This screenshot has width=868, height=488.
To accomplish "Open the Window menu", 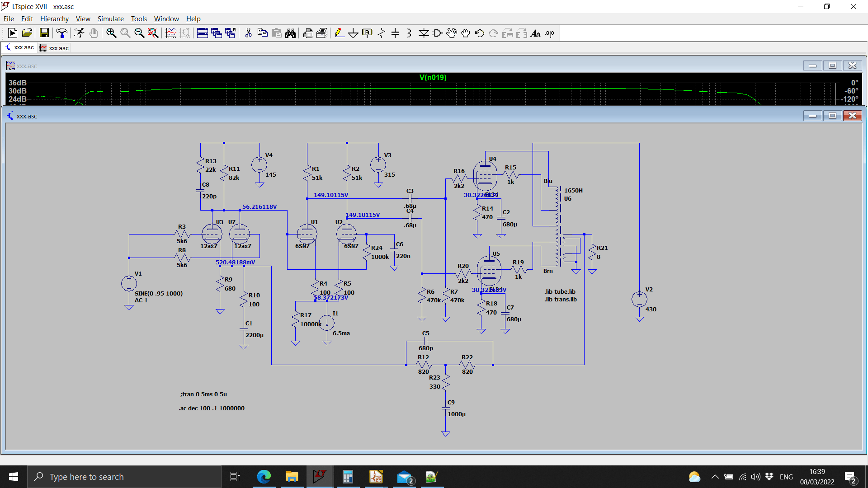I will [x=166, y=19].
